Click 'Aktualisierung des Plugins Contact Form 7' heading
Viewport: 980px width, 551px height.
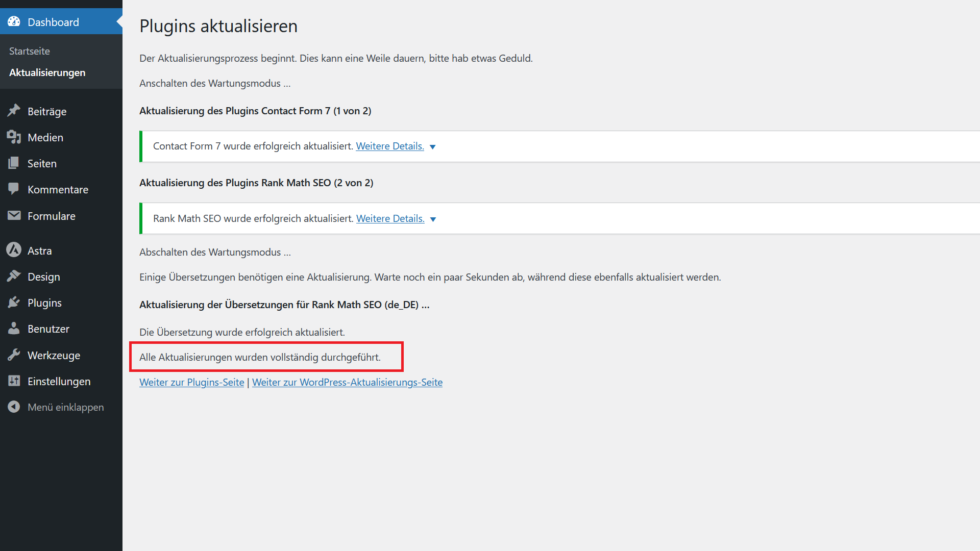coord(255,111)
